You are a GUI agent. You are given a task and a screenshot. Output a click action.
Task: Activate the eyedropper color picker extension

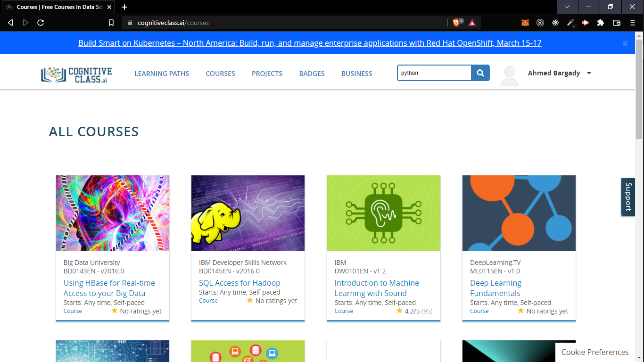coord(570,23)
